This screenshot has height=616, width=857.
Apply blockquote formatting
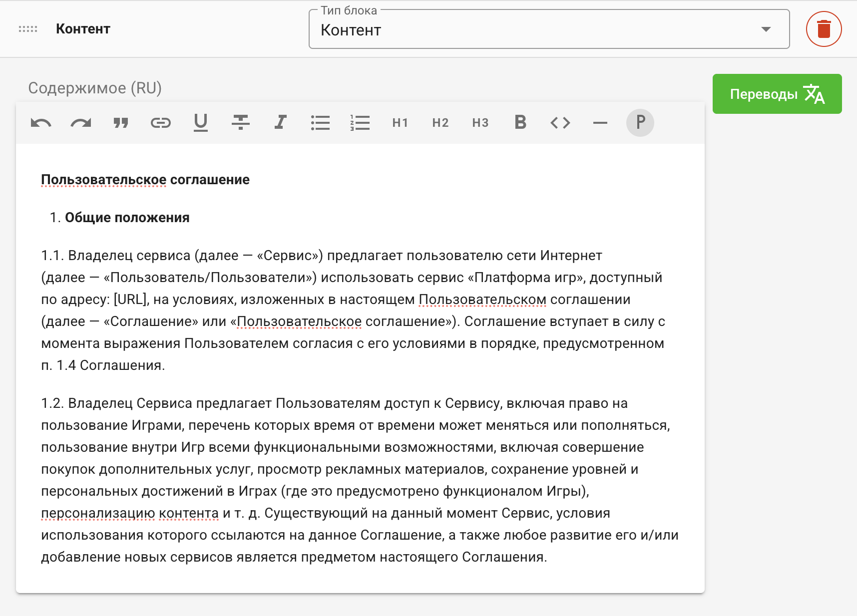121,123
